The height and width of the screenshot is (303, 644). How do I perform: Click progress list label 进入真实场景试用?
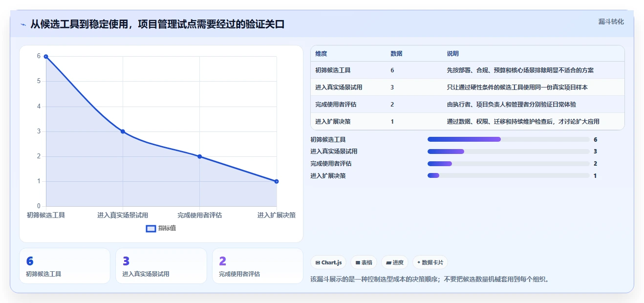pyautogui.click(x=334, y=151)
